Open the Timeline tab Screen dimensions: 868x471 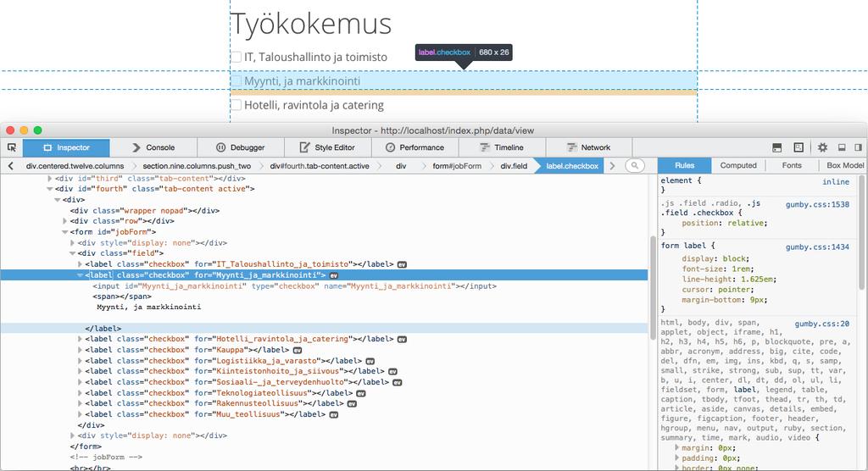coord(502,147)
